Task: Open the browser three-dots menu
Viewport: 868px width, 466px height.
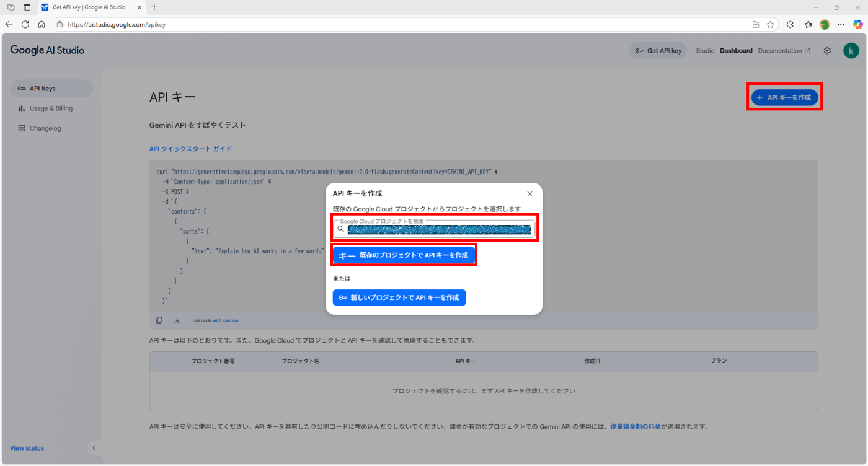Action: coord(841,24)
